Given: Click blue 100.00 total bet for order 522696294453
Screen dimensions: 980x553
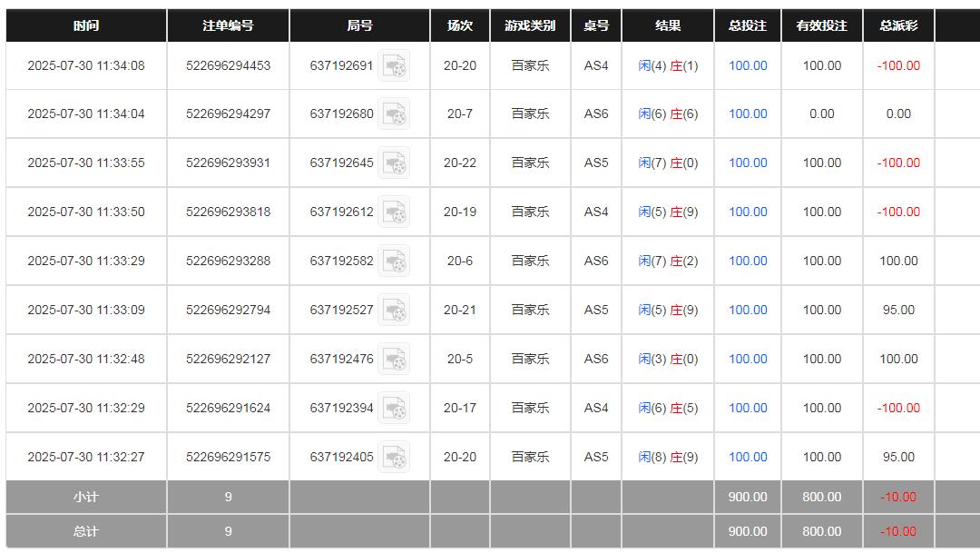Looking at the screenshot, I should [748, 66].
